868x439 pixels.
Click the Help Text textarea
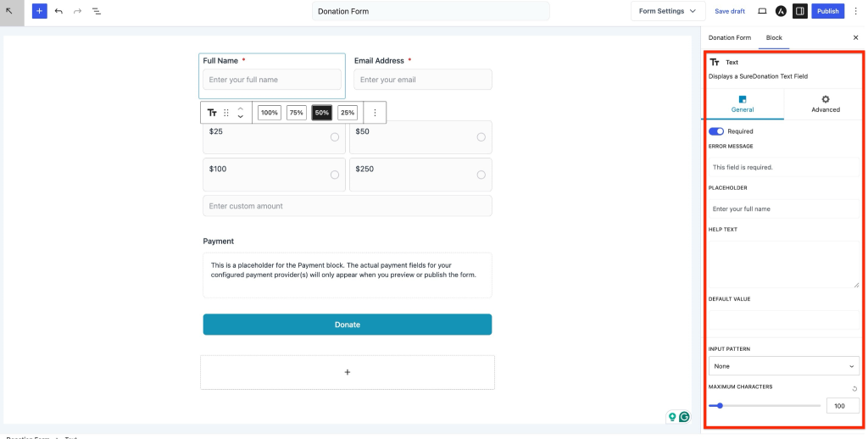click(x=784, y=264)
